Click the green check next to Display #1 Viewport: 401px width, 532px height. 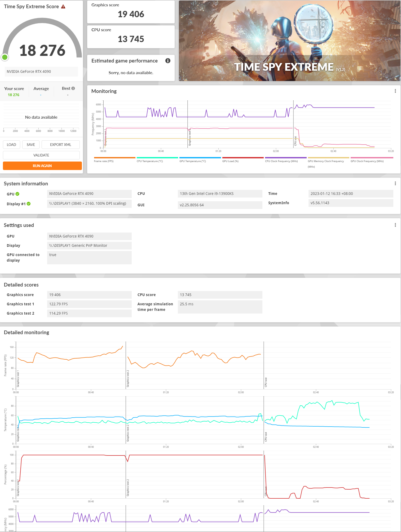pyautogui.click(x=29, y=204)
